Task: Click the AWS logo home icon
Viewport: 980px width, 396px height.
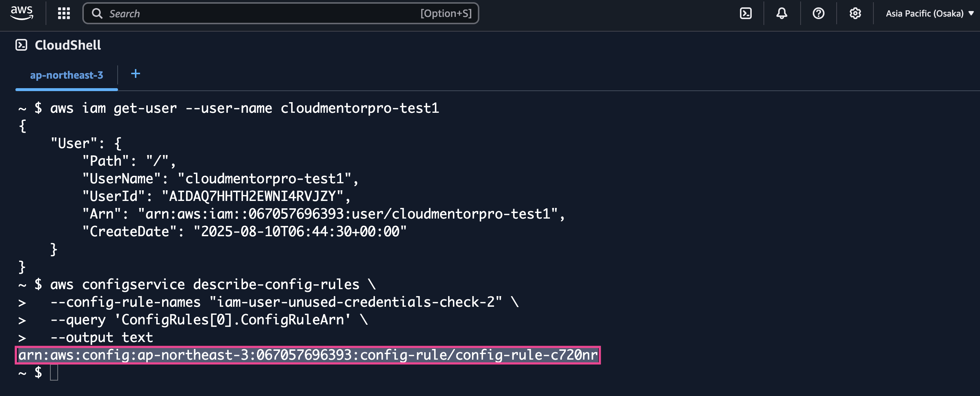Action: pos(22,13)
